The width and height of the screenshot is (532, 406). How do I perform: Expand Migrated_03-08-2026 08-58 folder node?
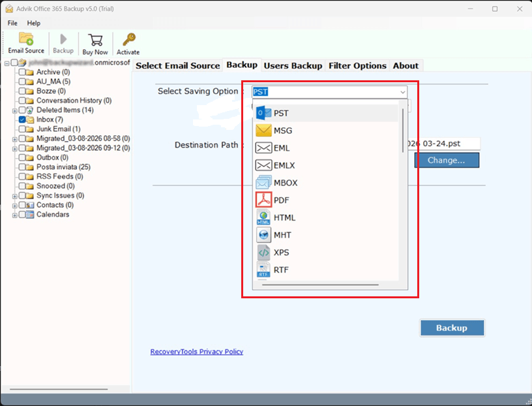point(14,139)
